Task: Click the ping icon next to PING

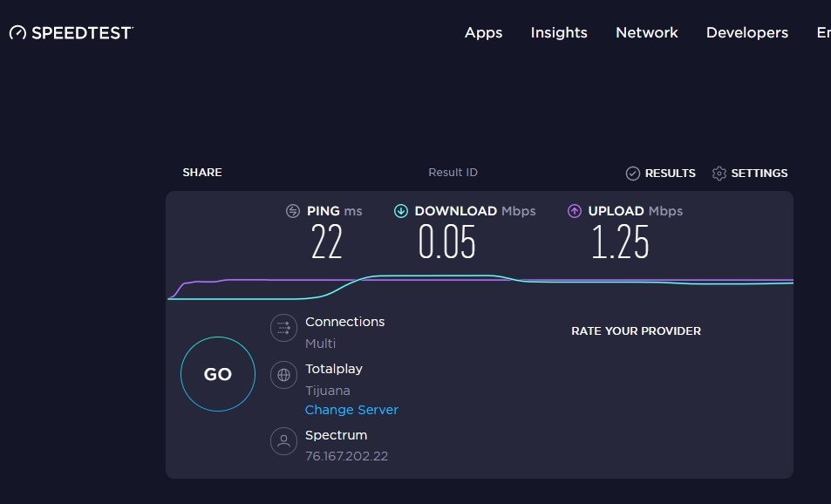Action: pos(293,211)
